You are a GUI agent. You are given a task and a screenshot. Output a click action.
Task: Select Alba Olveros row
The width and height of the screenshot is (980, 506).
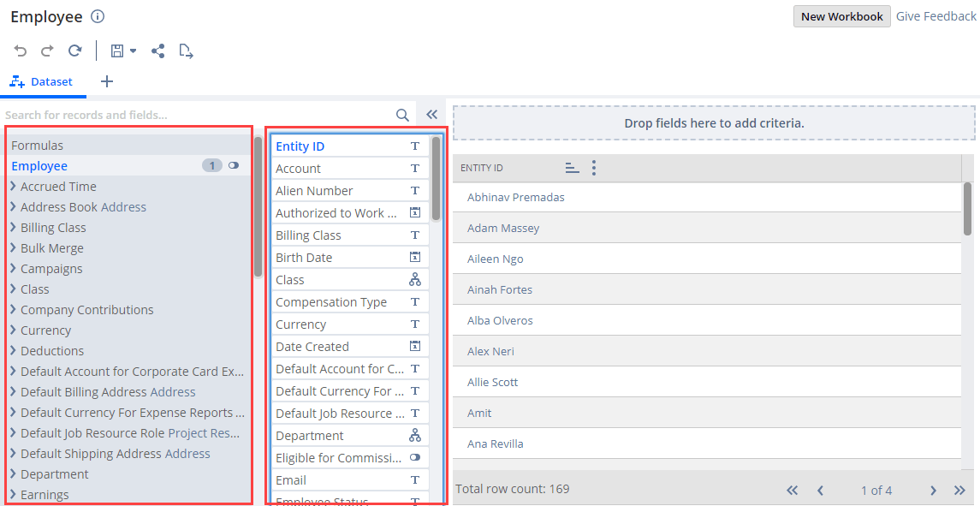(x=707, y=320)
